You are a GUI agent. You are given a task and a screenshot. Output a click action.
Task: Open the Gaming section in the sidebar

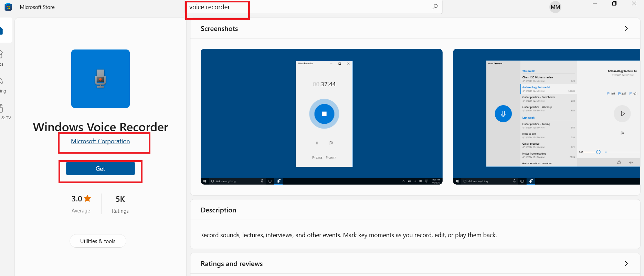pos(3,85)
